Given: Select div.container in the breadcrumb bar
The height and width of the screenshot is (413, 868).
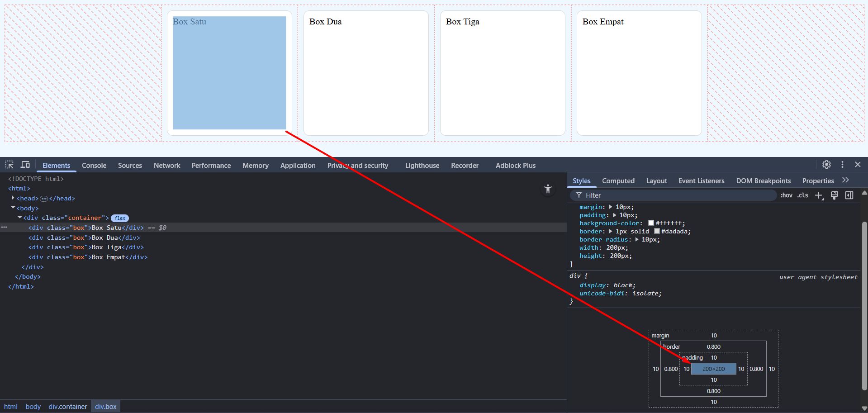Looking at the screenshot, I should coord(68,407).
